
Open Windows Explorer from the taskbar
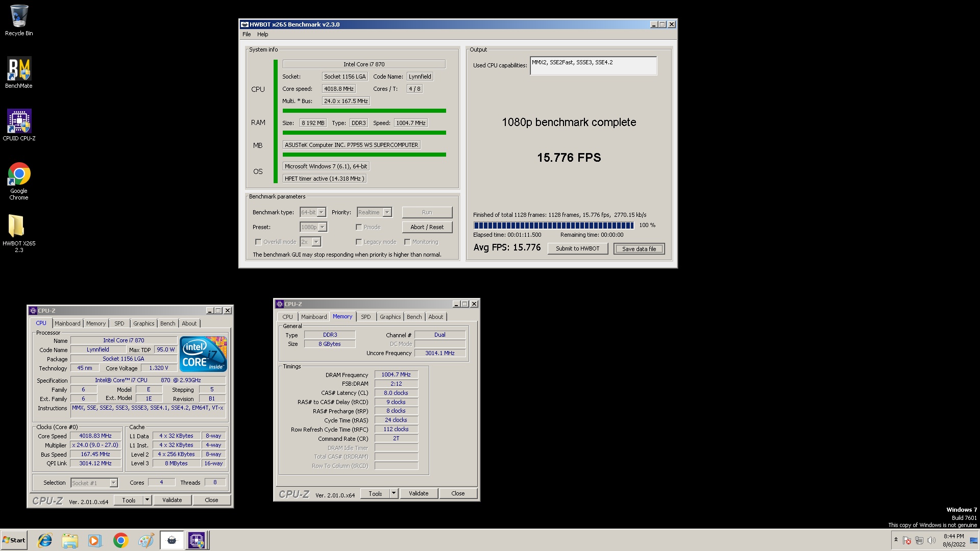pyautogui.click(x=70, y=540)
